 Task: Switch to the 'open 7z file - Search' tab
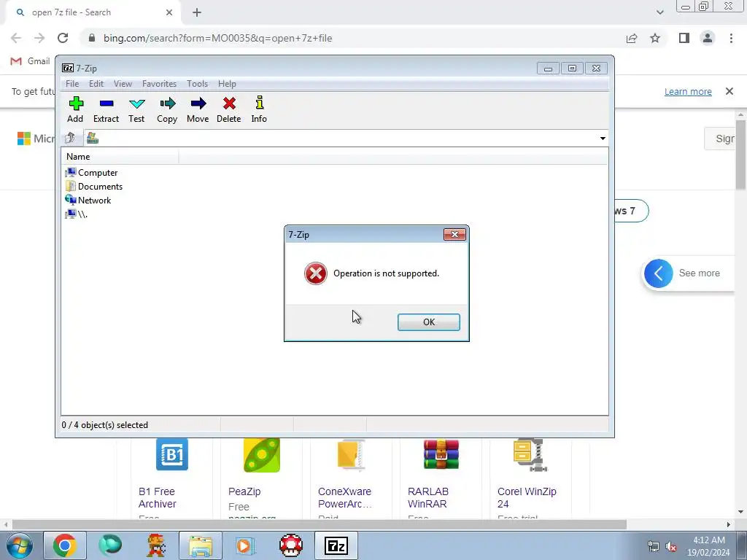tap(93, 12)
